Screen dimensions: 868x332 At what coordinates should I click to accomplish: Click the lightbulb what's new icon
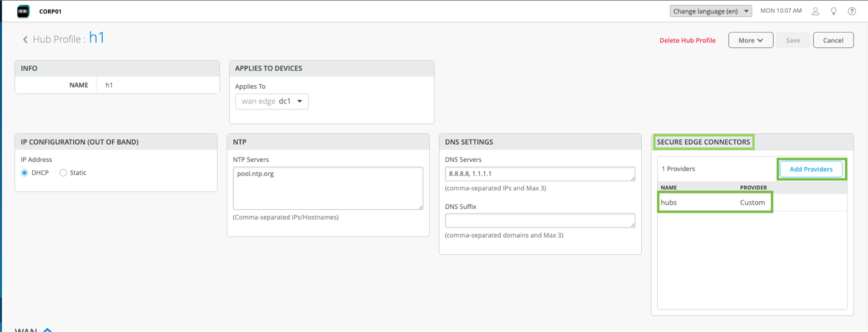coord(833,11)
